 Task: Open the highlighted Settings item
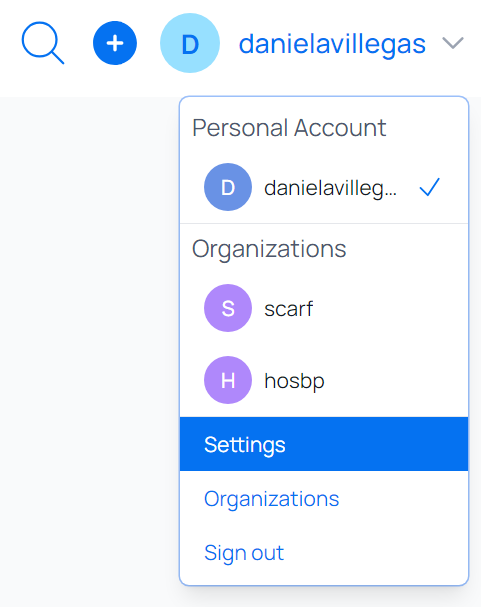pyautogui.click(x=324, y=444)
